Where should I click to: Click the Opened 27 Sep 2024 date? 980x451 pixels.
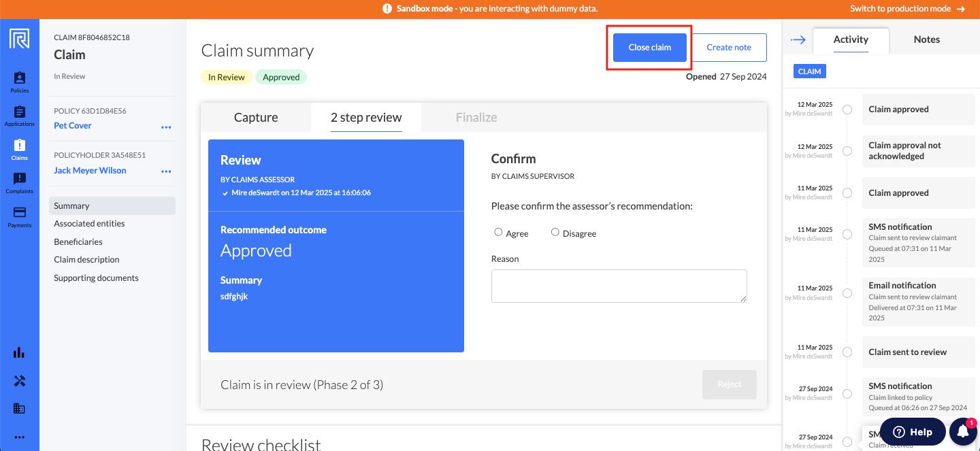click(726, 77)
